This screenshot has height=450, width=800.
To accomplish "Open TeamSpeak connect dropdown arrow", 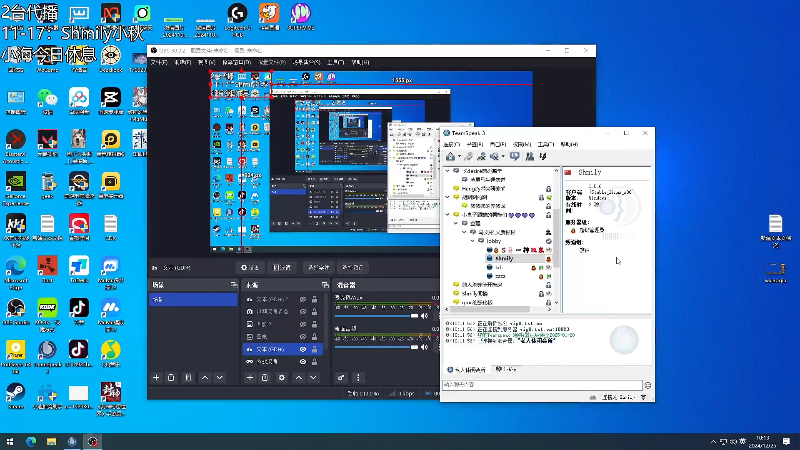I will [459, 157].
